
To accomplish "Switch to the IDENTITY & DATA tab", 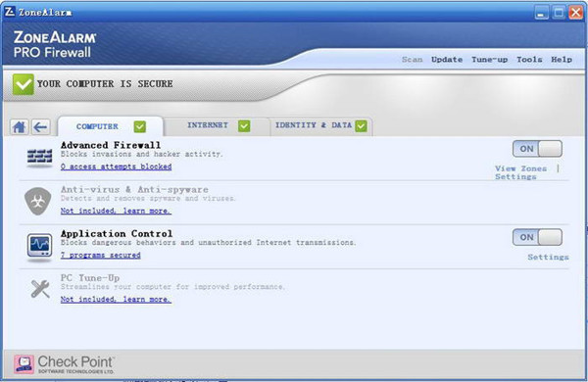I will 321,126.
